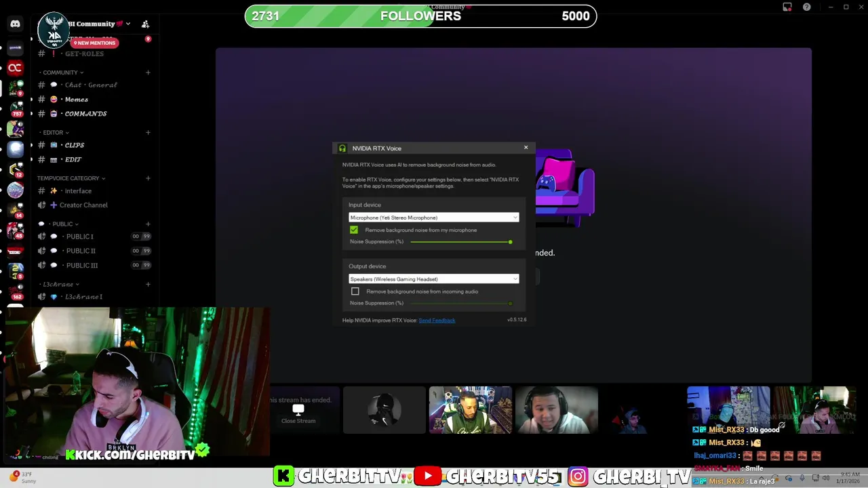Viewport: 868px width, 488px height.
Task: Open the Input device microphone dropdown
Action: pyautogui.click(x=434, y=218)
